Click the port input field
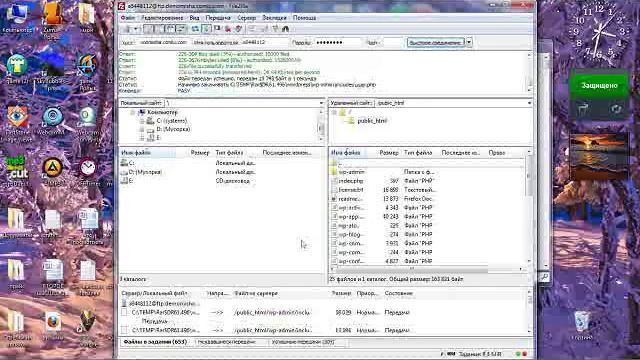The width and height of the screenshot is (640, 360). pos(393,42)
